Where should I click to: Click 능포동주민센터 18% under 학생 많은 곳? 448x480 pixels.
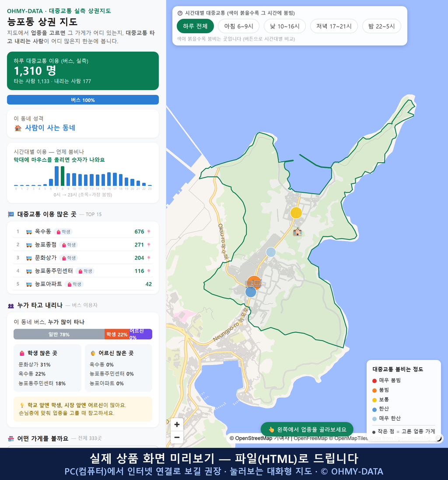(x=42, y=383)
